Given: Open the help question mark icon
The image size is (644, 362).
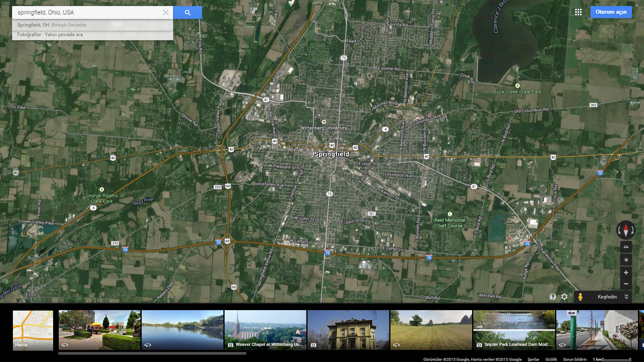Looking at the screenshot, I should (553, 297).
